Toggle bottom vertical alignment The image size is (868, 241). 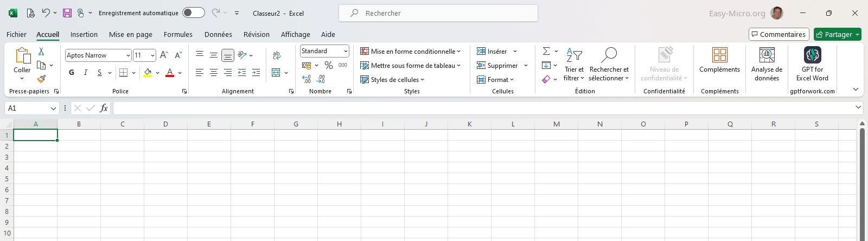(228, 55)
